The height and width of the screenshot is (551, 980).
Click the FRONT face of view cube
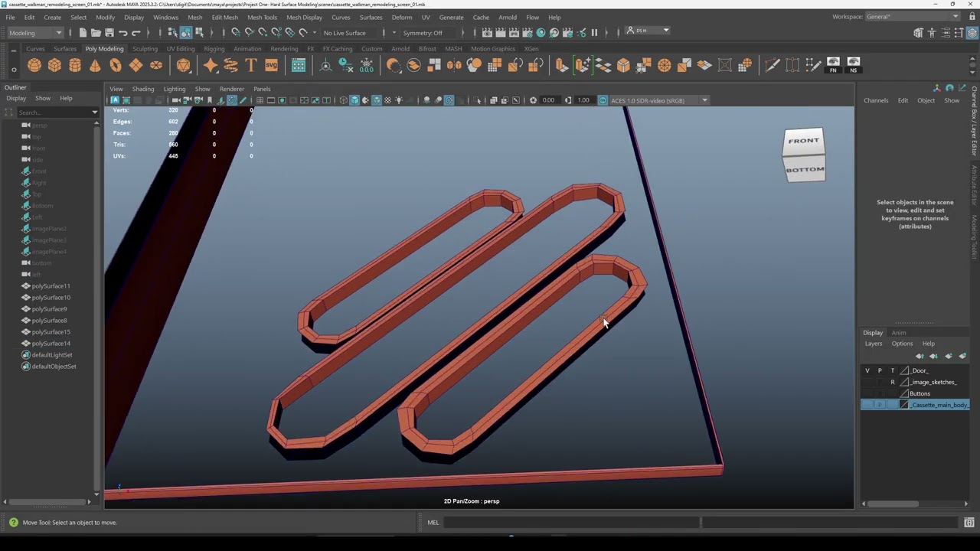point(803,141)
